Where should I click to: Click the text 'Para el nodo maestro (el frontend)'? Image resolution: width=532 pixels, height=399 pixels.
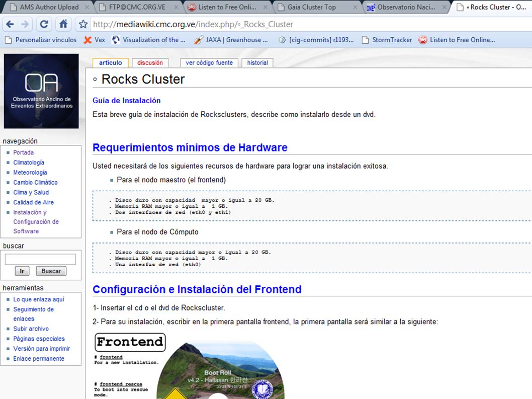[171, 180]
